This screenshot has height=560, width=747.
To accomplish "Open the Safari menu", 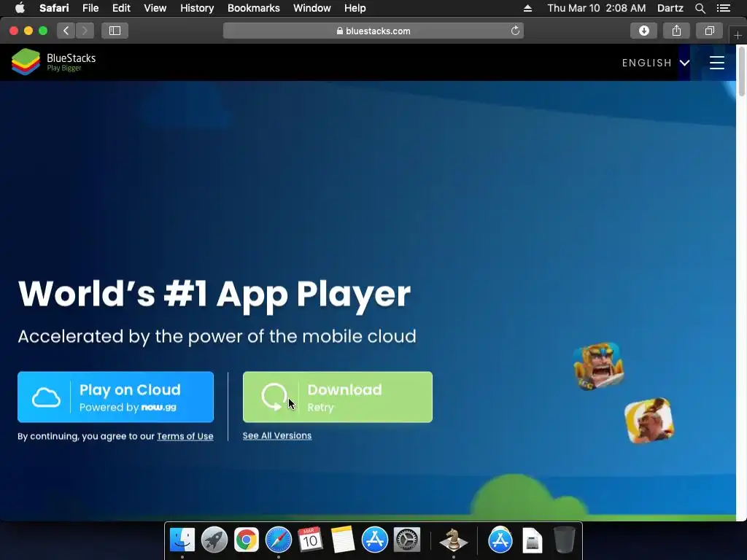I will point(54,7).
